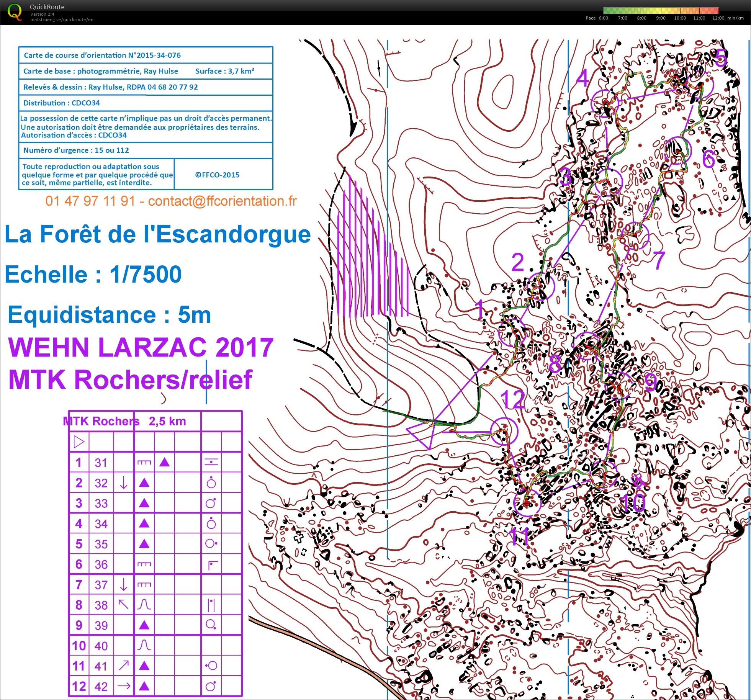Click the MTK Rochers 2,5 km header

tap(124, 421)
